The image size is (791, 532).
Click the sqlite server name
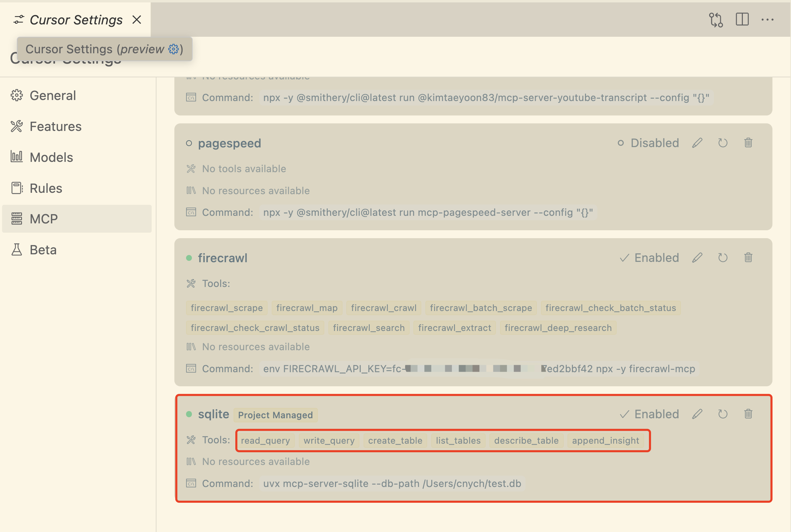tap(214, 414)
